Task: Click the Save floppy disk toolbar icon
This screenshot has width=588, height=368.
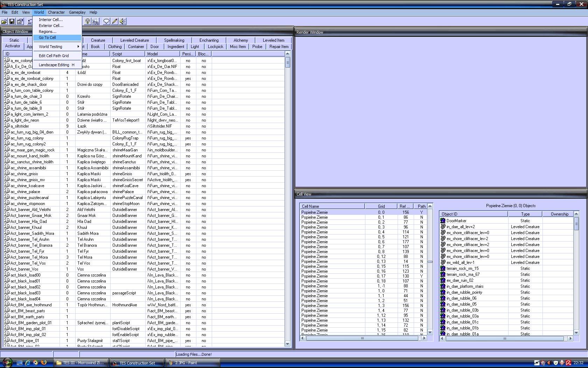Action: tap(12, 21)
